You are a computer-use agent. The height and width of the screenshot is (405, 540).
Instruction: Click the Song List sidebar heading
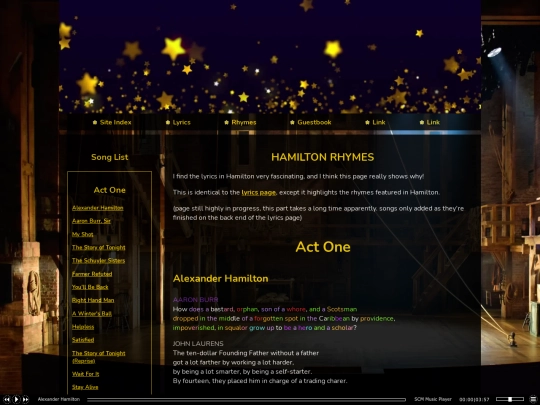coord(110,157)
